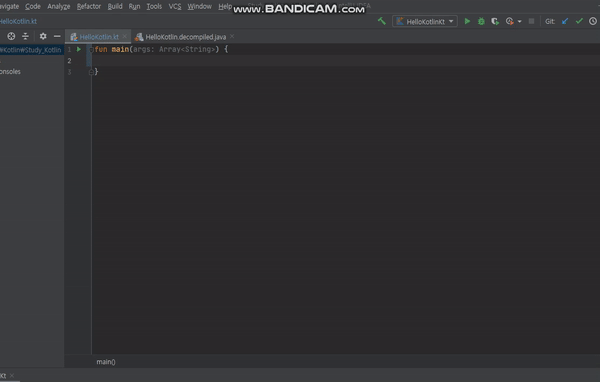The height and width of the screenshot is (382, 600).
Task: Hide Project panel with minus icon
Action: (x=57, y=36)
